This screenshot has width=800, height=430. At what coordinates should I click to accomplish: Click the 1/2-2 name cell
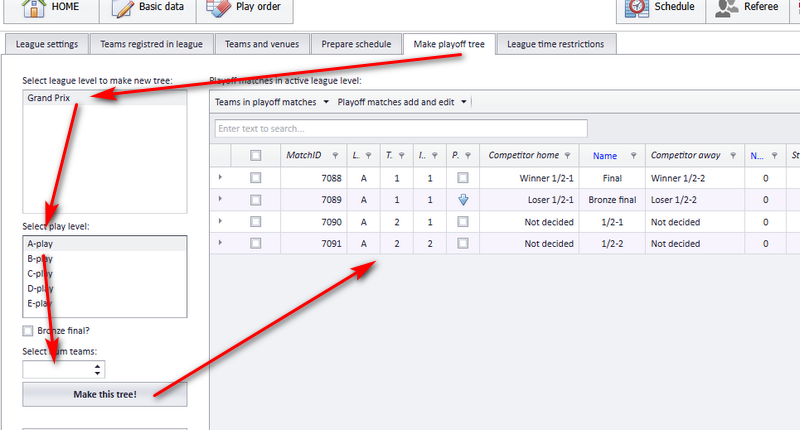coord(612,244)
